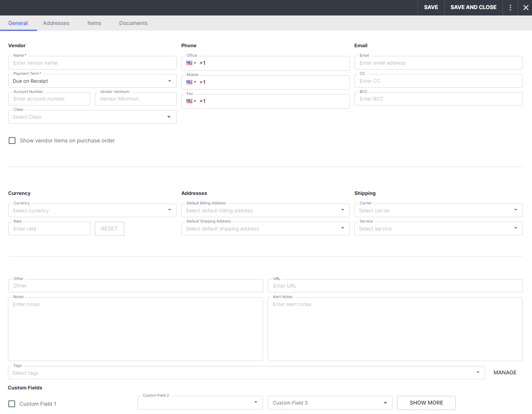Open the Mobile phone country flag selector
Image resolution: width=532 pixels, height=414 pixels.
[191, 82]
